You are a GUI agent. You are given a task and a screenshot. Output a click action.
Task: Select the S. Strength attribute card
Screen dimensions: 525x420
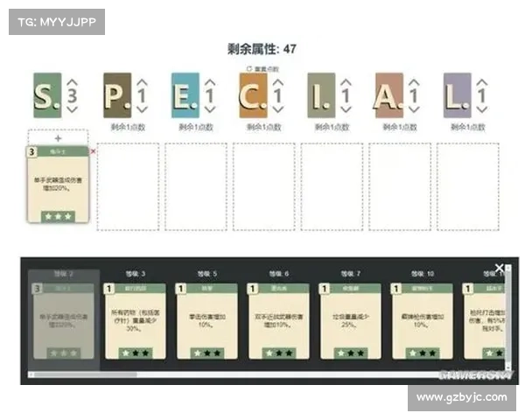pyautogui.click(x=47, y=95)
